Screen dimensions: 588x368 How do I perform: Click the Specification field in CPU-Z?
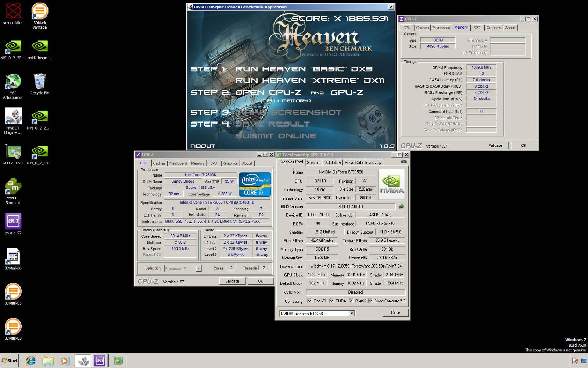(217, 202)
